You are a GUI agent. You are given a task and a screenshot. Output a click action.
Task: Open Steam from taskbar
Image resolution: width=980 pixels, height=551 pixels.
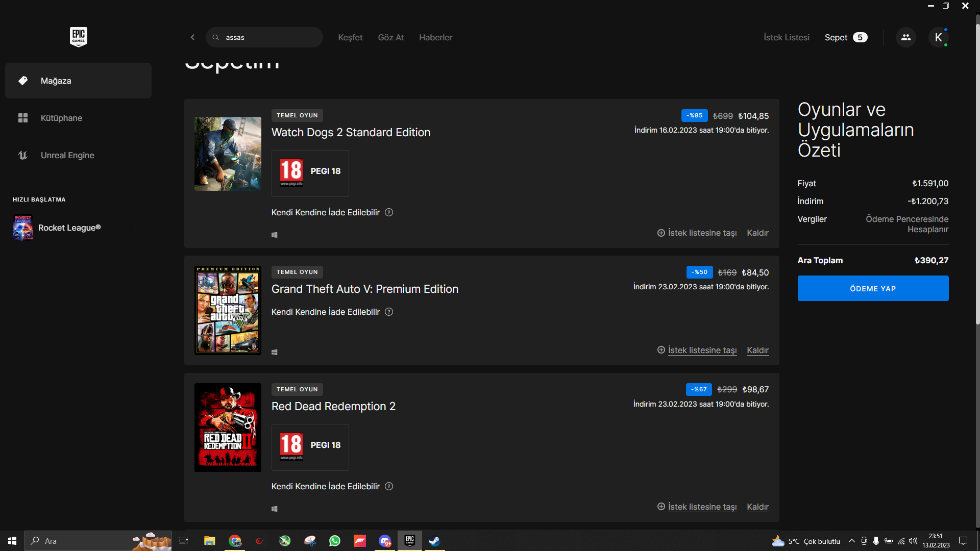(x=434, y=541)
